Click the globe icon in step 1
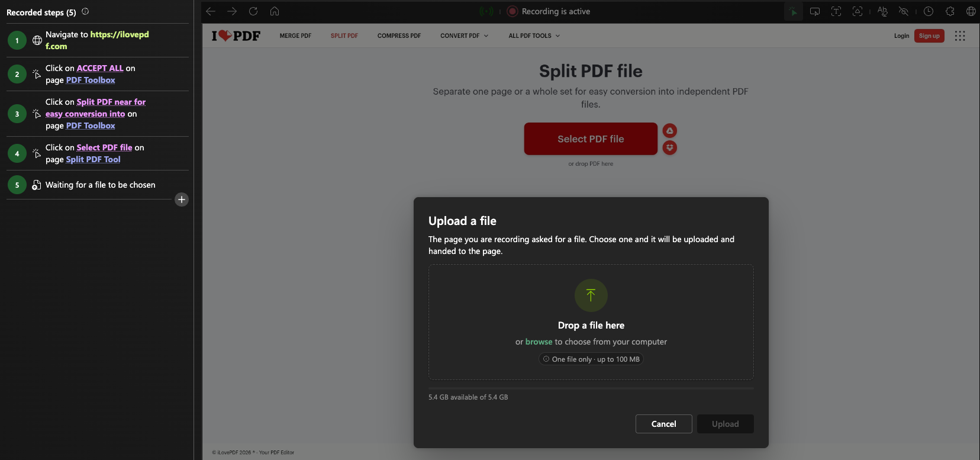Screen dimensions: 980x460 [x=37, y=40]
